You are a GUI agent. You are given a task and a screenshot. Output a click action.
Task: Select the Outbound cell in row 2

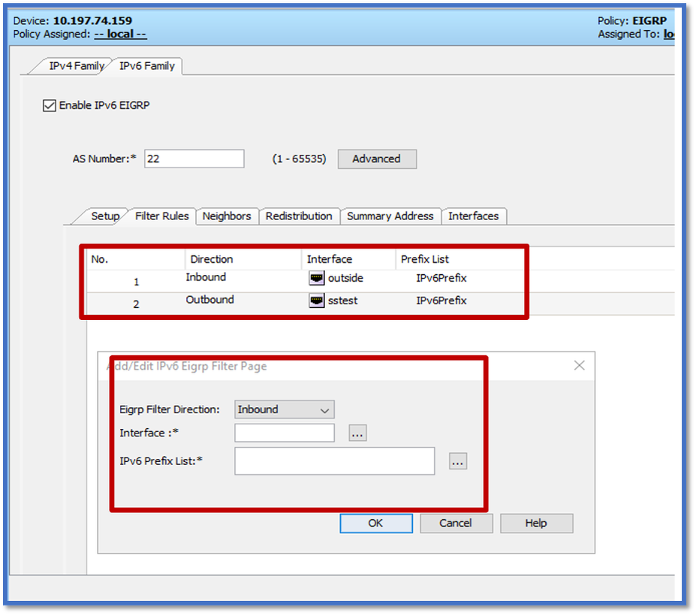click(210, 300)
